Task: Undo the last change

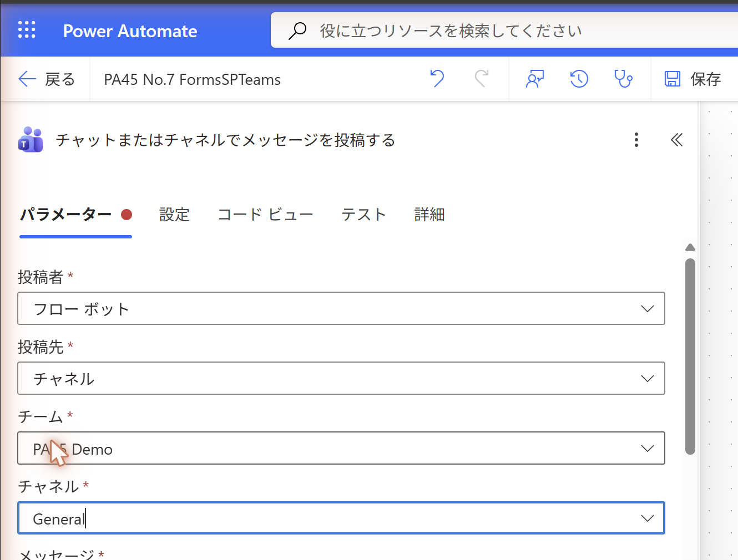Action: click(x=437, y=79)
